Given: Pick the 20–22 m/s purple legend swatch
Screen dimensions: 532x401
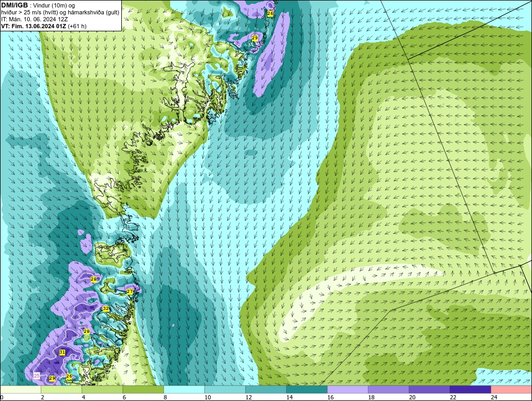Looking at the screenshot, I should 429,389.
